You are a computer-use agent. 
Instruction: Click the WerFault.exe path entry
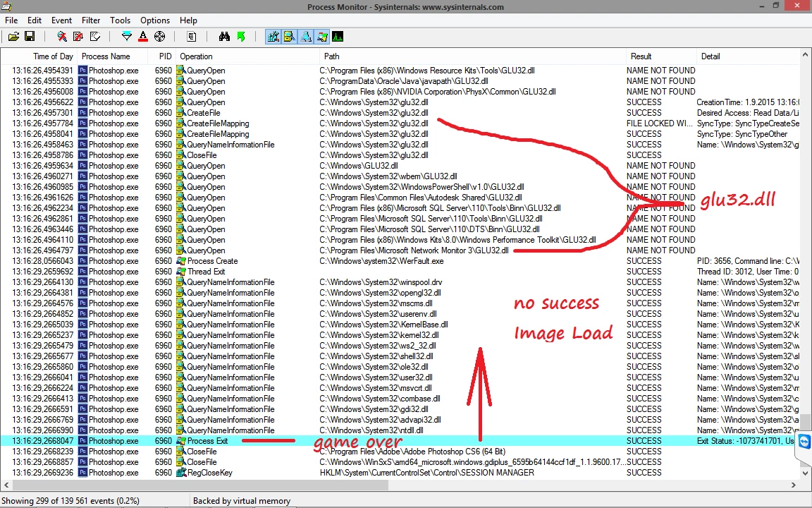pos(381,261)
